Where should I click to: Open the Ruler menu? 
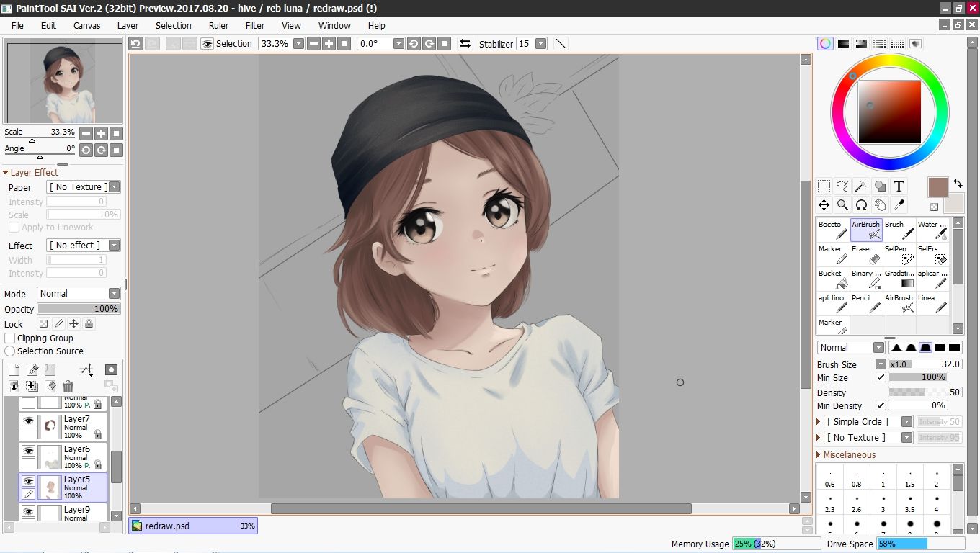(218, 25)
